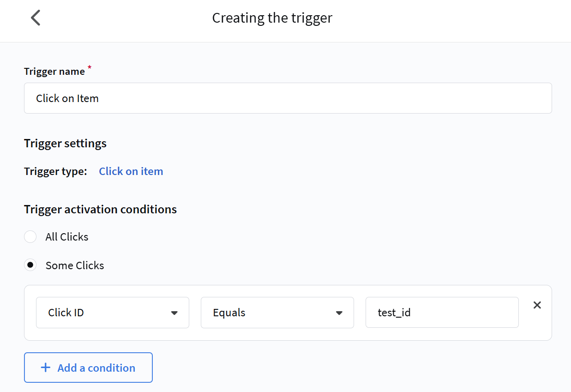Focus the Trigger name input field
The width and height of the screenshot is (571, 392).
(288, 98)
